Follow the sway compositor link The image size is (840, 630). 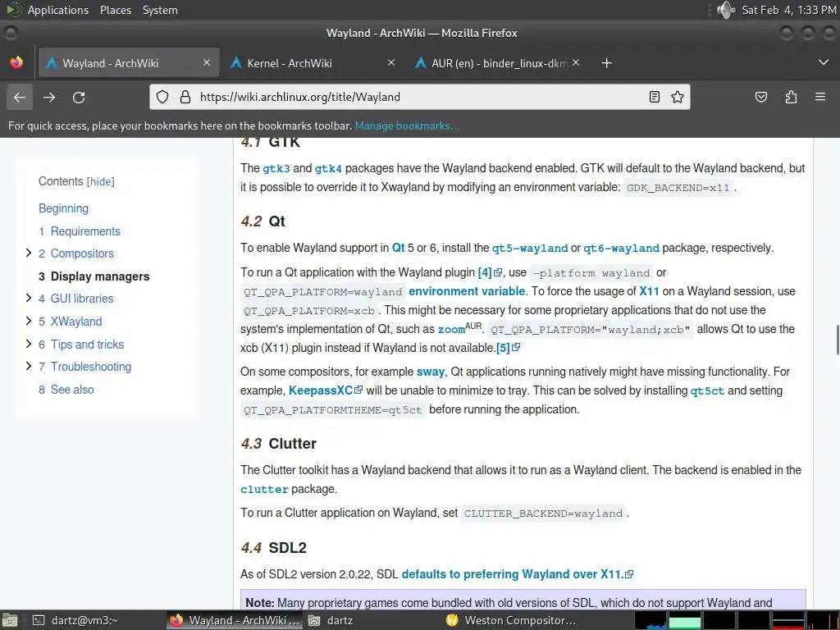coord(430,372)
